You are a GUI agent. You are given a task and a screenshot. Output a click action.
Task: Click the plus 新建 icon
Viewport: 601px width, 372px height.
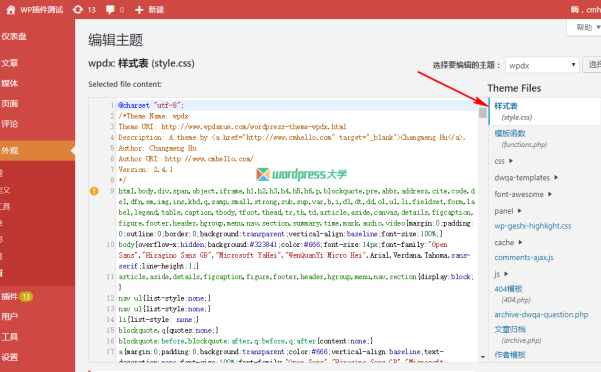tap(139, 10)
